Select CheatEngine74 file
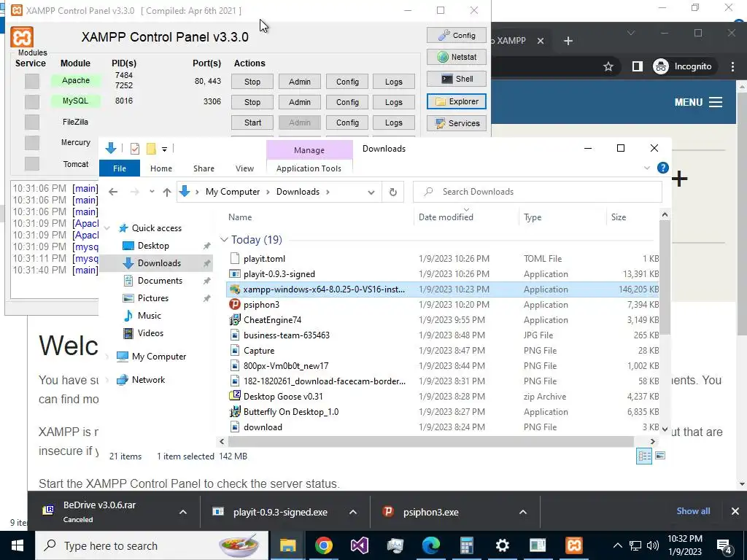The width and height of the screenshot is (747, 560). point(272,320)
